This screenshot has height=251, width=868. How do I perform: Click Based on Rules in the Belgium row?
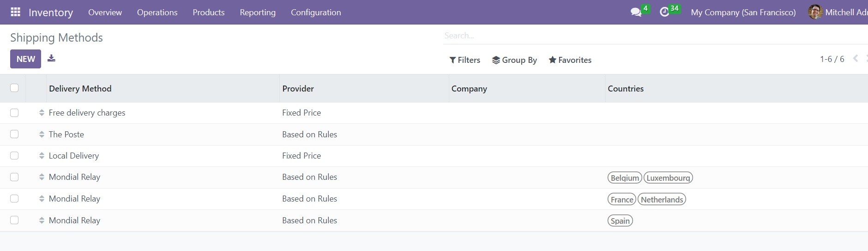[310, 177]
